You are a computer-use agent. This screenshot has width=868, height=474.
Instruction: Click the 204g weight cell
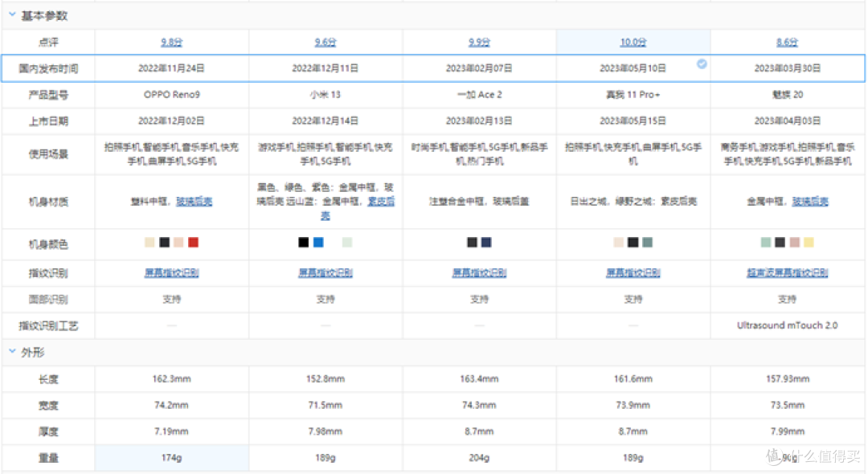tap(479, 457)
